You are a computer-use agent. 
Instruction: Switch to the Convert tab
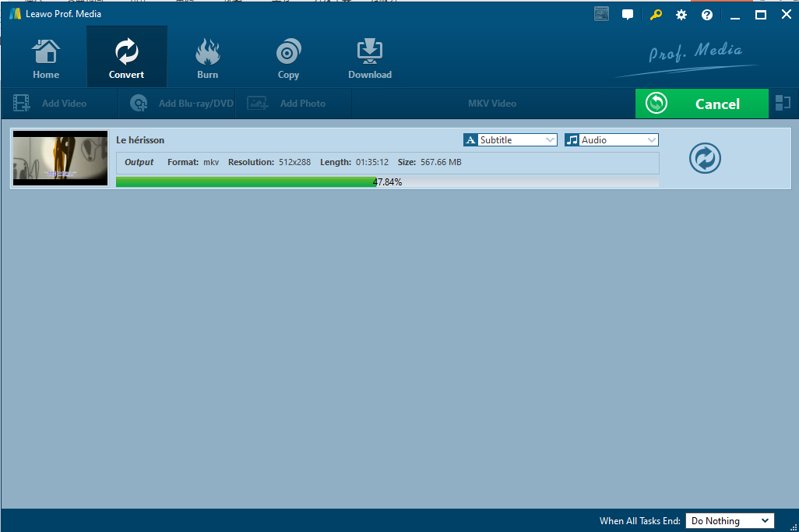pyautogui.click(x=126, y=58)
